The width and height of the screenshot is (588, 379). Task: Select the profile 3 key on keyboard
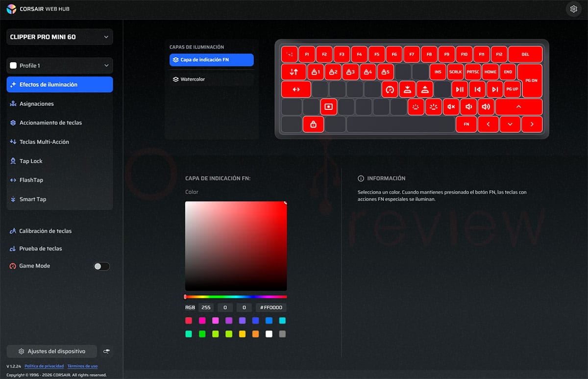(350, 72)
